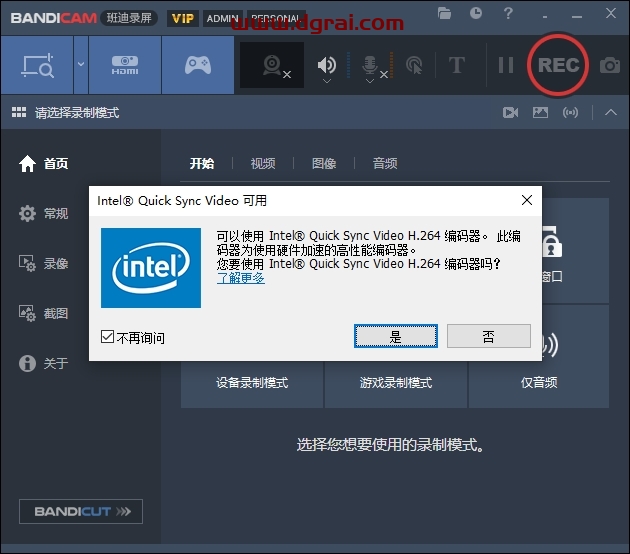This screenshot has height=554, width=630.
Task: Click the BANDICAM logo in the title bar
Action: (53, 18)
